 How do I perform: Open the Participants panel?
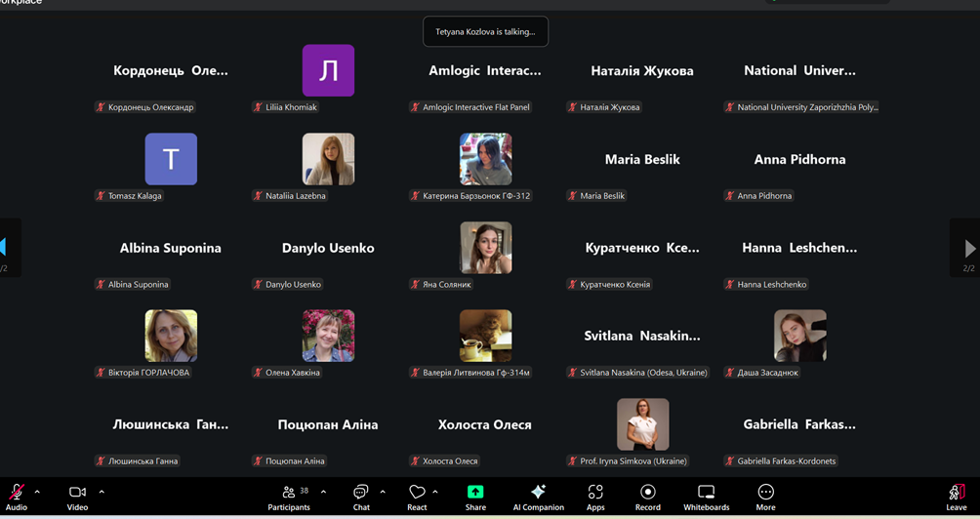(289, 496)
